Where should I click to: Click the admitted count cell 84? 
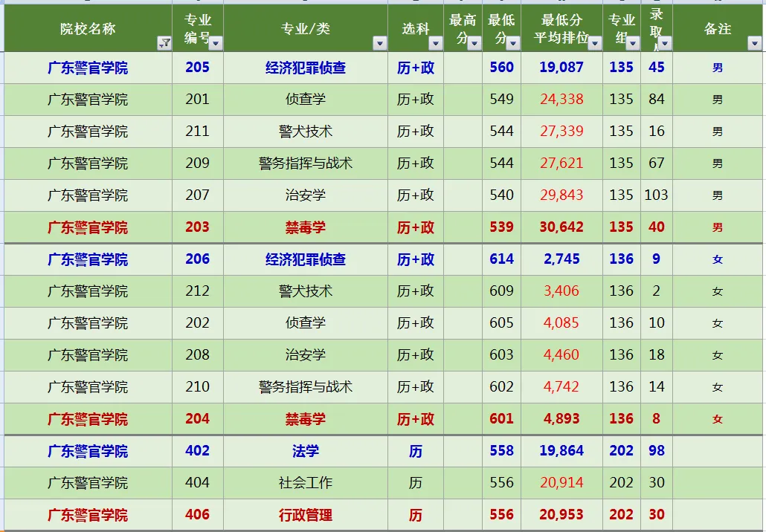[x=656, y=99]
